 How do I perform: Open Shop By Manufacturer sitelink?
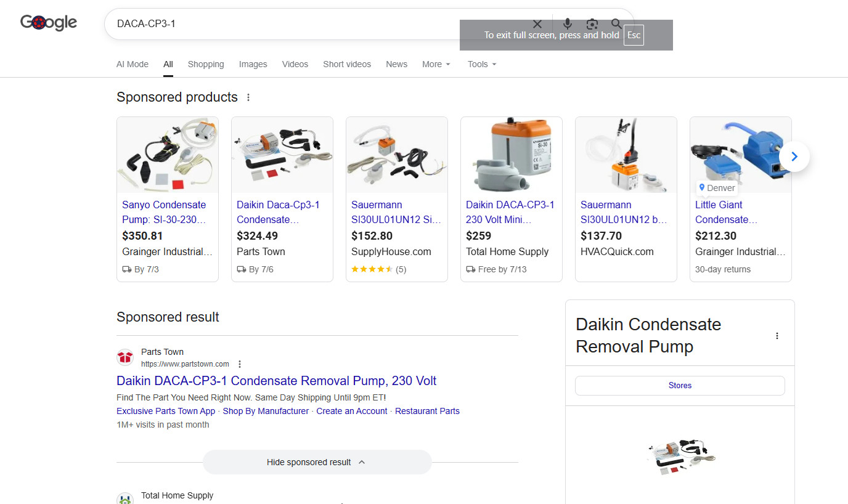[x=266, y=411]
